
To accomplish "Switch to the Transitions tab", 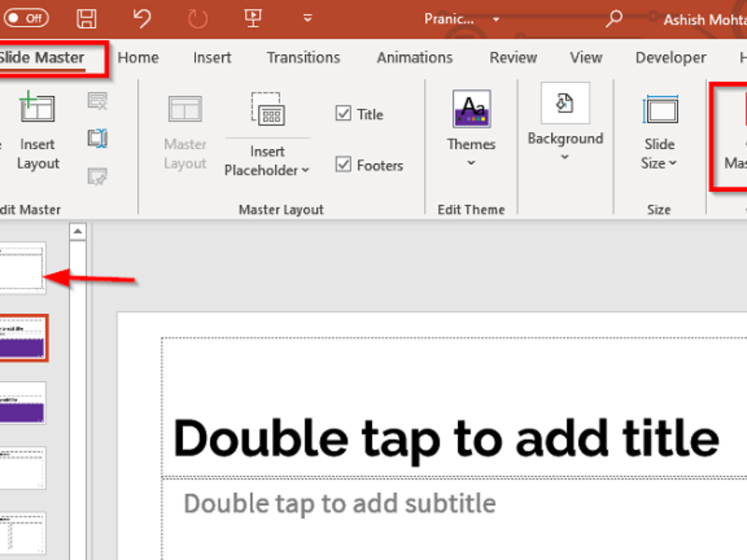I will [303, 58].
